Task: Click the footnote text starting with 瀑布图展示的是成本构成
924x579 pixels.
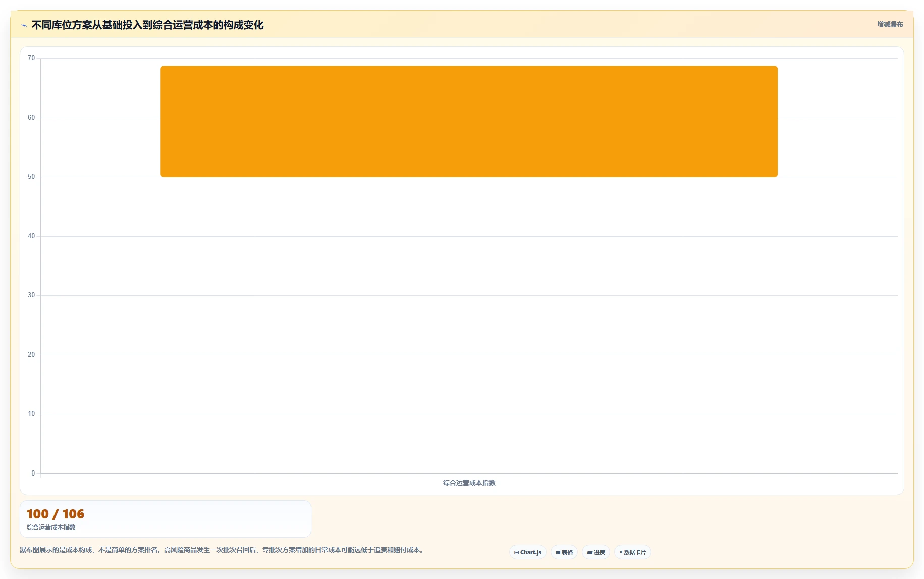Action: 223,550
